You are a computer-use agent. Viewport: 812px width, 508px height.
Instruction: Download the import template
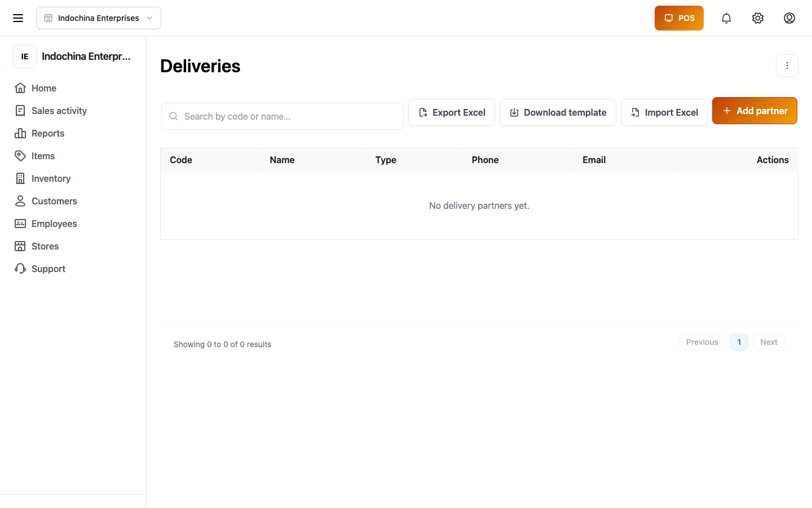(558, 112)
